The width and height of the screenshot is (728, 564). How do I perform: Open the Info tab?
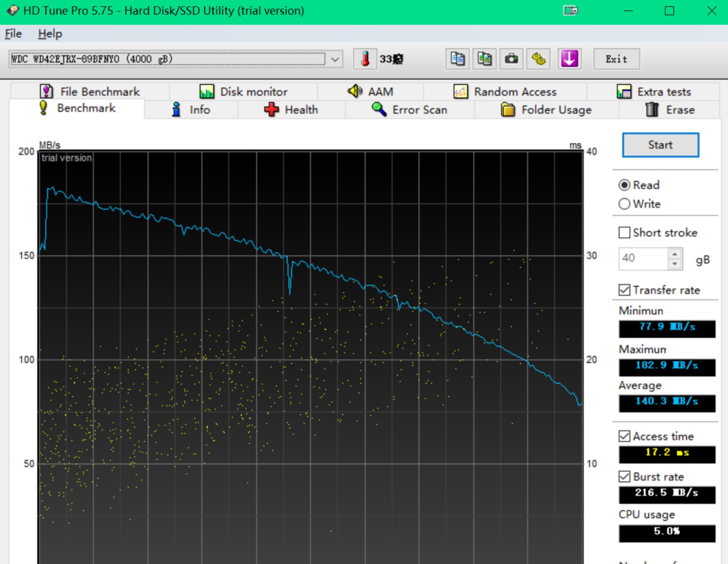tap(191, 110)
